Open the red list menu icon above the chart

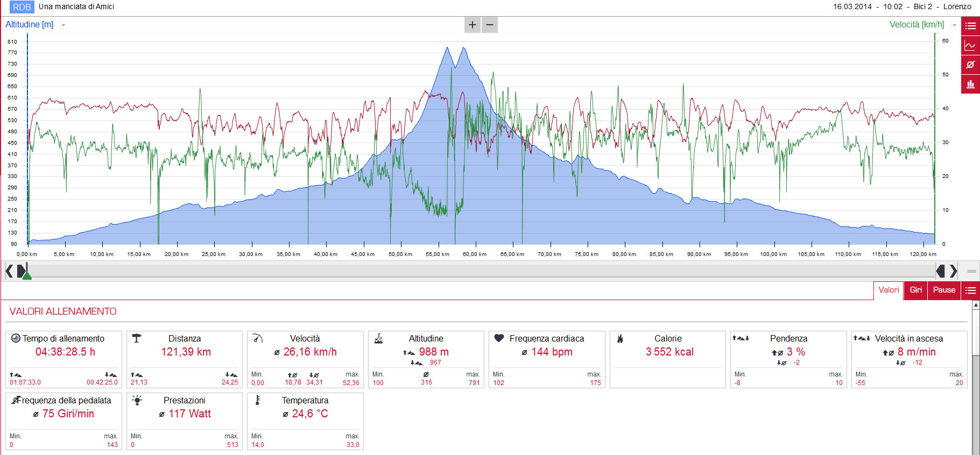tap(971, 26)
